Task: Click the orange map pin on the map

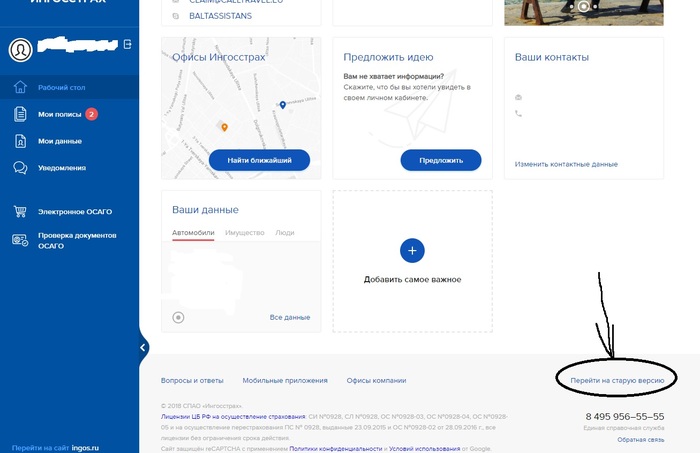Action: click(x=224, y=127)
